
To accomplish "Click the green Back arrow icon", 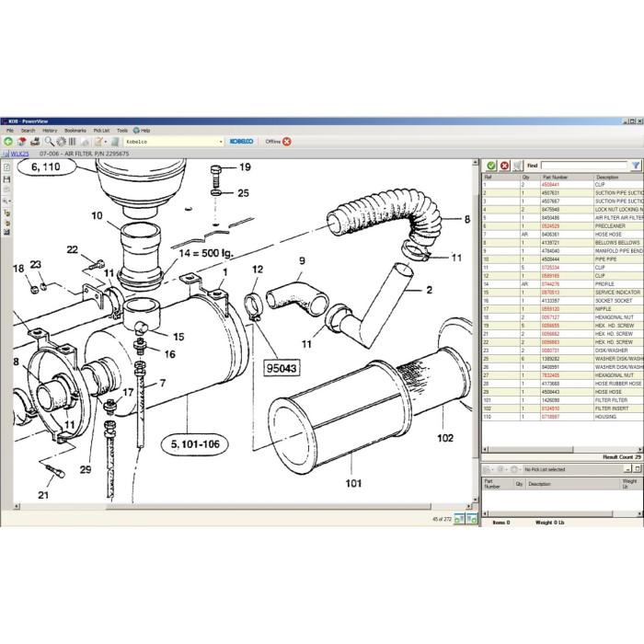I will coord(7,142).
